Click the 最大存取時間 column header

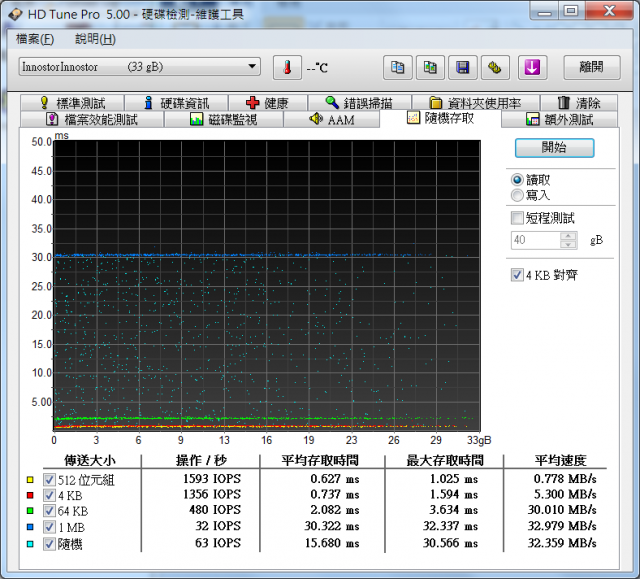[x=445, y=460]
